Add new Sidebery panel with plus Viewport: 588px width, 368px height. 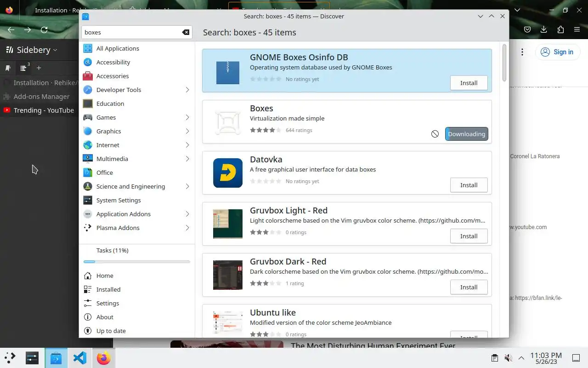coord(39,68)
